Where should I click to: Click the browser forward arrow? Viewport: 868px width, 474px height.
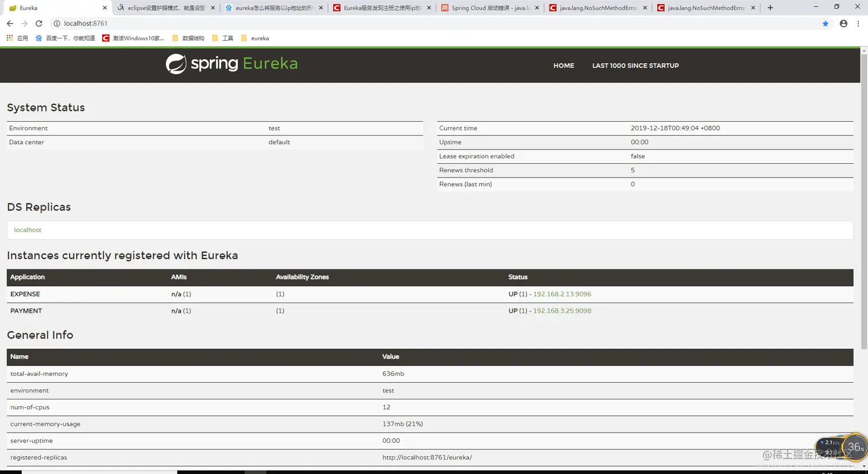tap(24, 24)
